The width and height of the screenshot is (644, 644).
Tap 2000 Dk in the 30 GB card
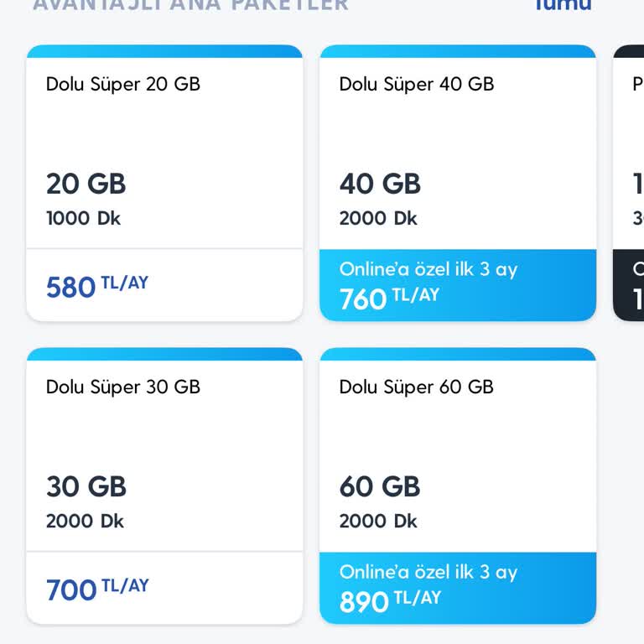(85, 521)
